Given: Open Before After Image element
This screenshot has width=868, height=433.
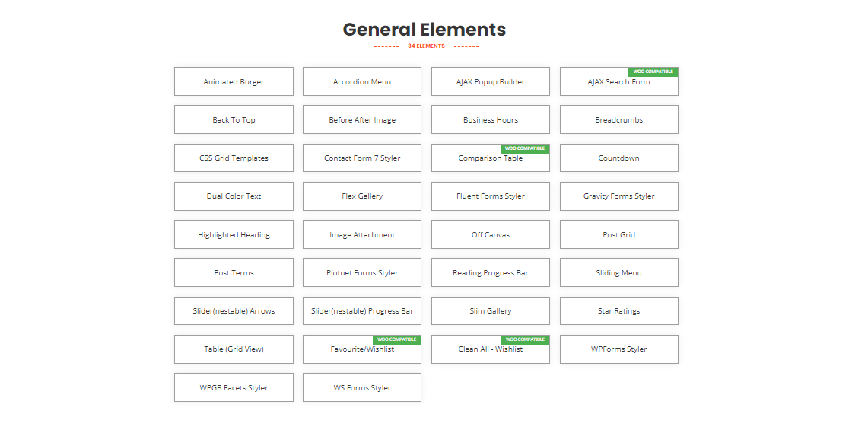Looking at the screenshot, I should 362,119.
